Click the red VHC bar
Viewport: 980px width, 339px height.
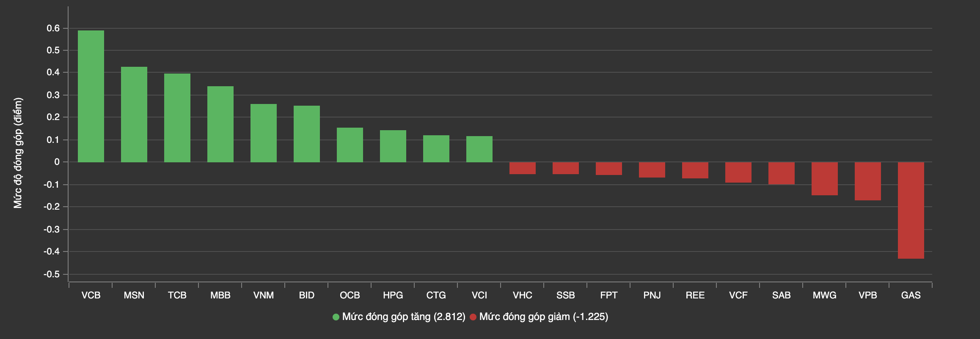point(523,168)
